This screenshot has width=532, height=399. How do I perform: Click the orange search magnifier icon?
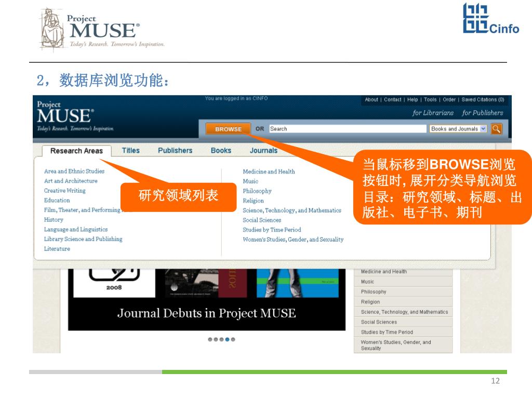pyautogui.click(x=496, y=129)
